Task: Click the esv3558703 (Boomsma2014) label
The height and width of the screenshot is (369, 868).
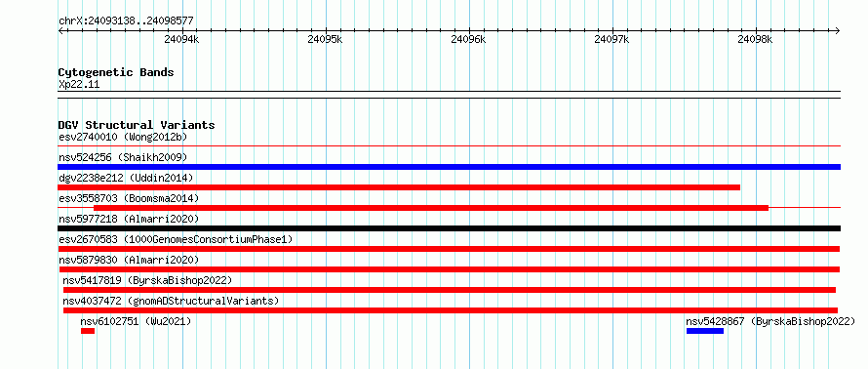Action: pos(129,198)
